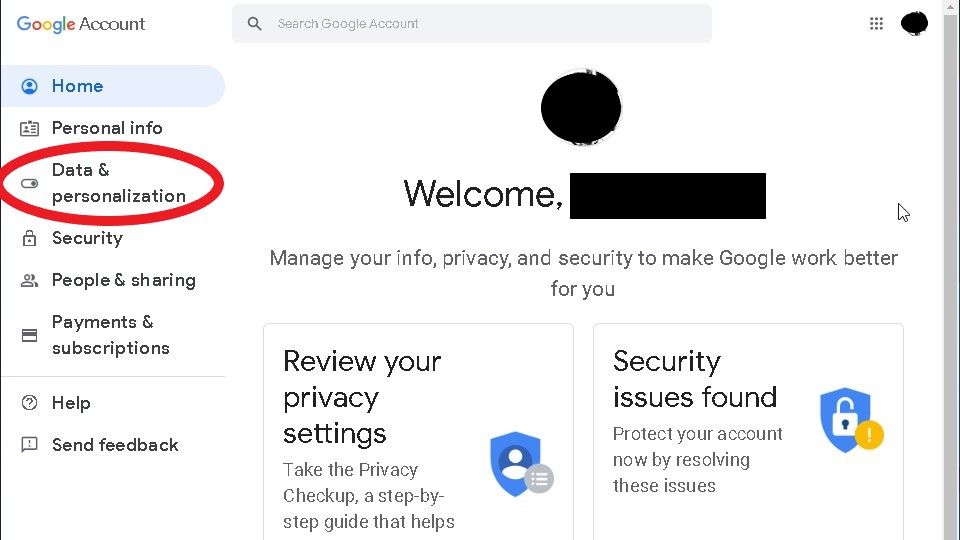The image size is (960, 540).
Task: Click the Security padlock icon
Action: tap(30, 238)
